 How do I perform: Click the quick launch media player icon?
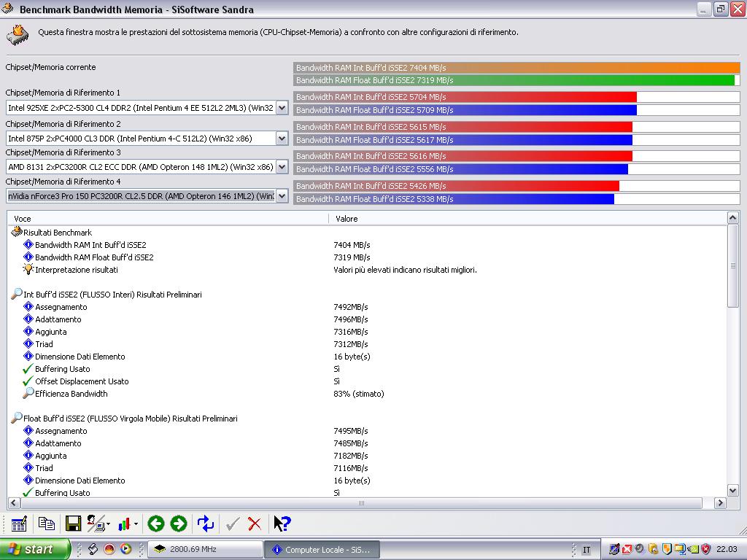tap(125, 549)
